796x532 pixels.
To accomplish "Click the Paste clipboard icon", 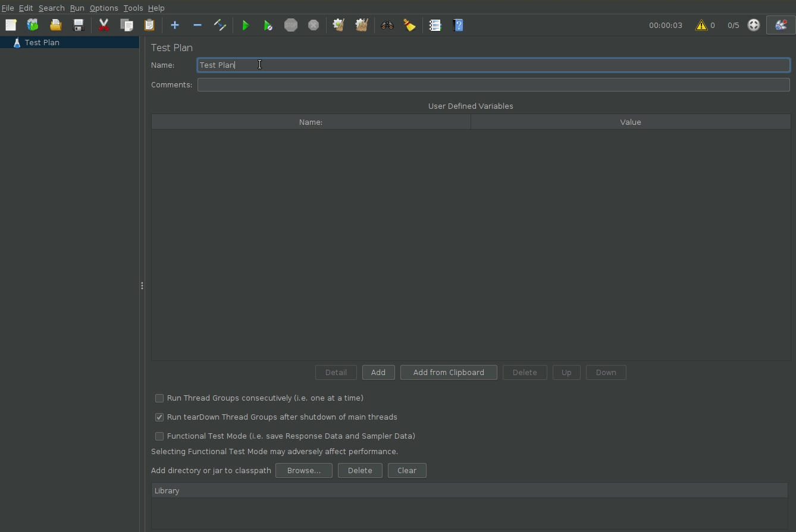I will click(149, 25).
